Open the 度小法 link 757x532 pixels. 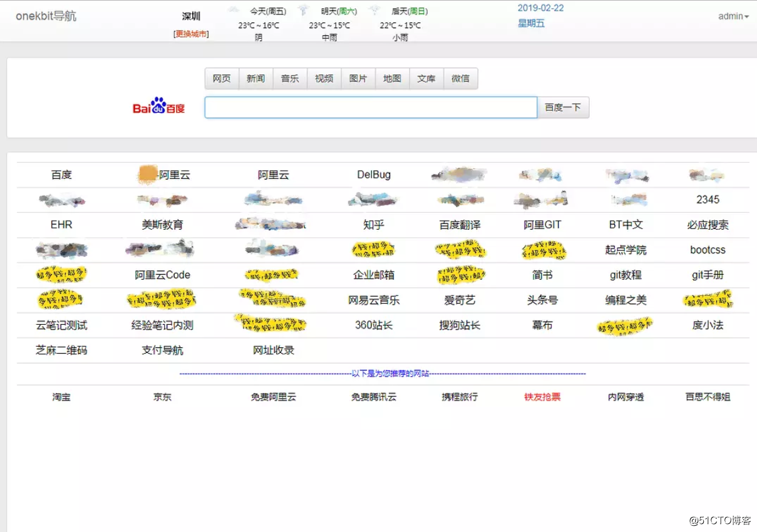pos(708,325)
